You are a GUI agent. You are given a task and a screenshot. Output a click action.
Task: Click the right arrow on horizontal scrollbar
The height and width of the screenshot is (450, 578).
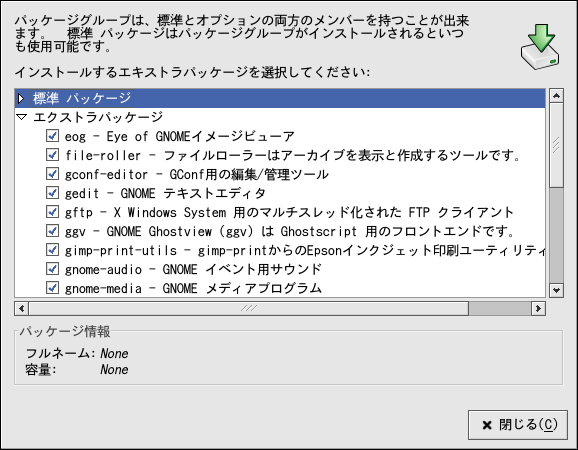538,308
